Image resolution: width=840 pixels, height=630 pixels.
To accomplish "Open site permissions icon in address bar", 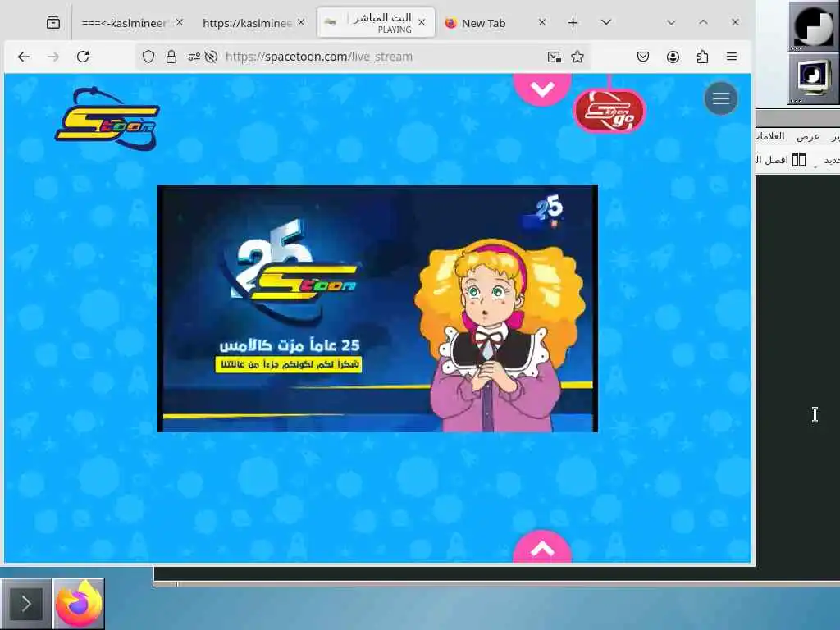I will pyautogui.click(x=194, y=57).
